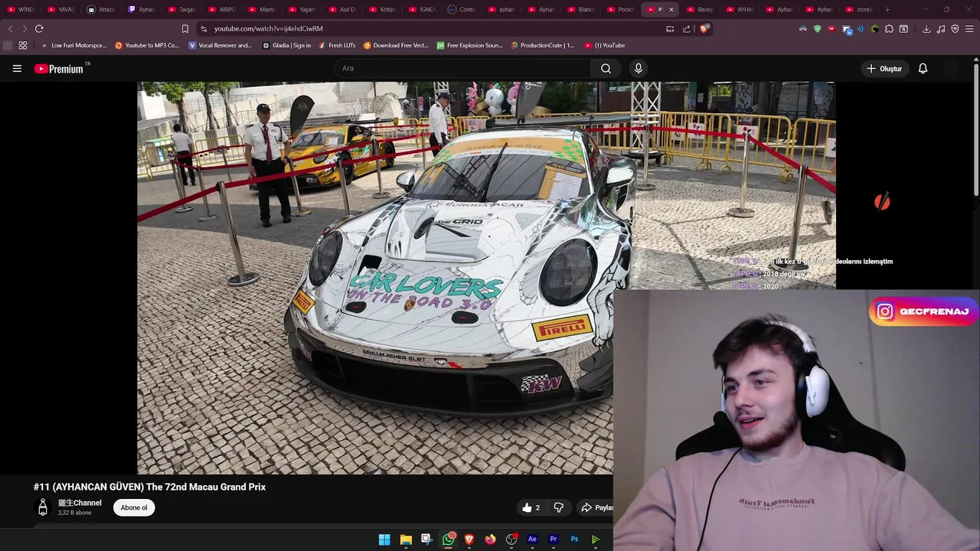Screen dimensions: 980x551
Task: Open WhatsApp from the taskbar
Action: pyautogui.click(x=448, y=540)
